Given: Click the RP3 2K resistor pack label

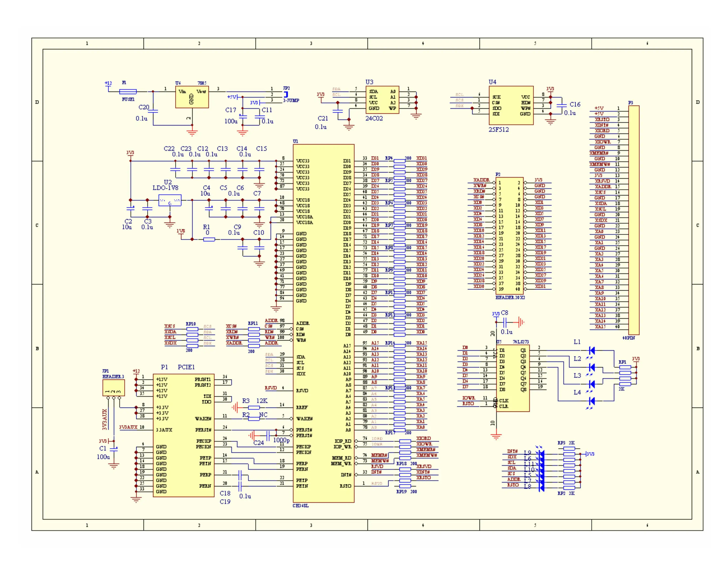Looking at the screenshot, I should click(566, 443).
